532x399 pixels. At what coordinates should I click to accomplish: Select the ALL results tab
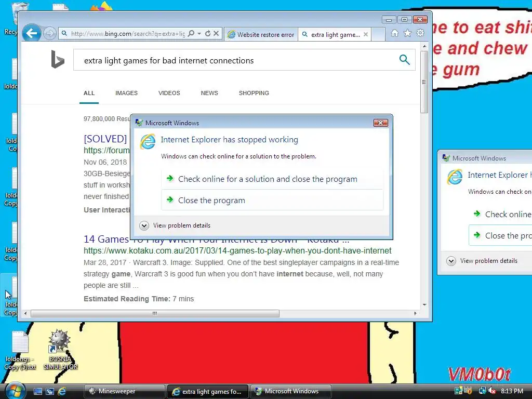point(89,93)
